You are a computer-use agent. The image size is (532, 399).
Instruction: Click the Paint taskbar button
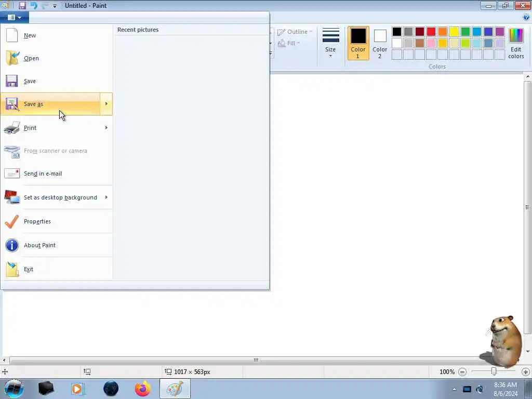(x=175, y=389)
